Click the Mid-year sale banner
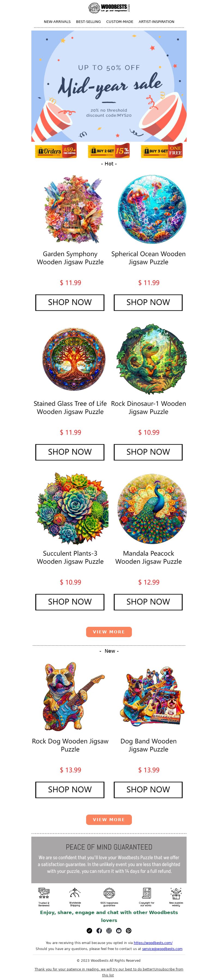The image size is (218, 980). click(x=109, y=86)
